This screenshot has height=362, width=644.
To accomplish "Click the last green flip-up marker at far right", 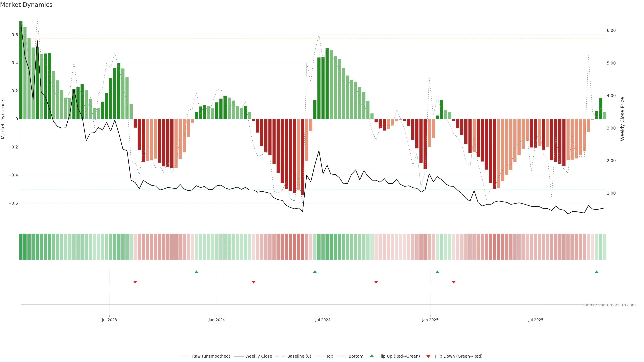I will point(597,272).
